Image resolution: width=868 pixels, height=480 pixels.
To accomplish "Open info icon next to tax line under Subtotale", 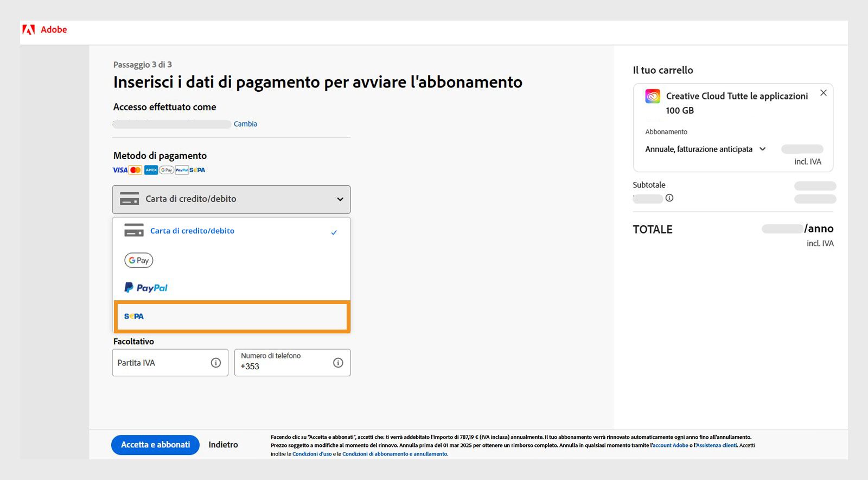I will tap(669, 198).
